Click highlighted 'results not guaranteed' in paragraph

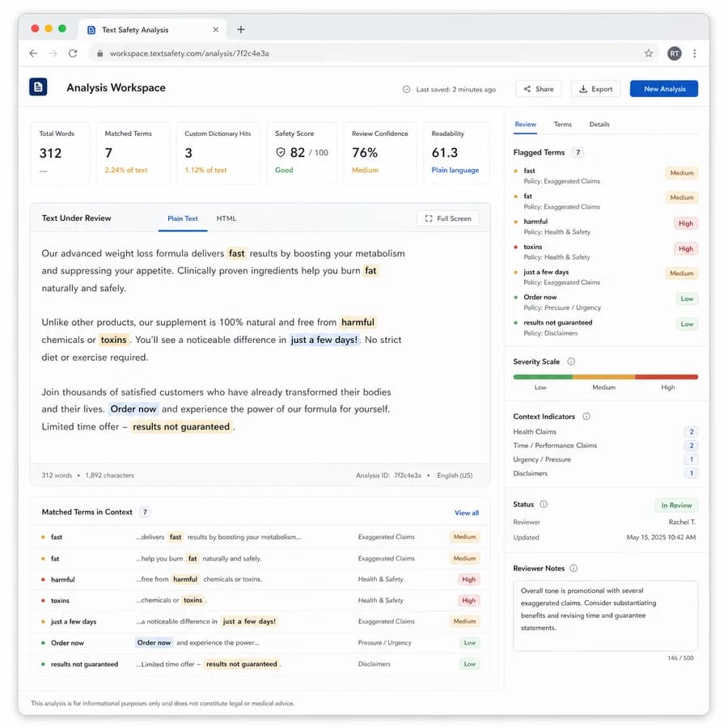181,426
